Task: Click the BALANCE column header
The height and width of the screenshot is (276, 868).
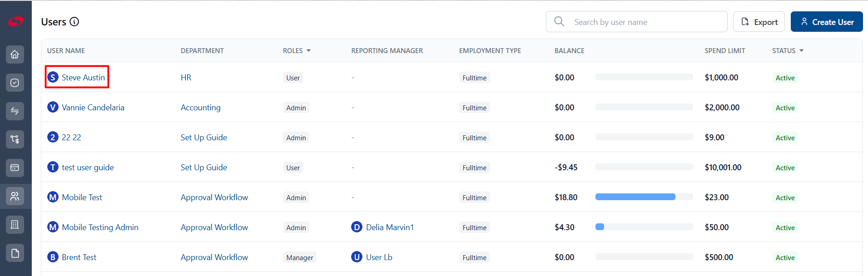Action: (x=569, y=51)
